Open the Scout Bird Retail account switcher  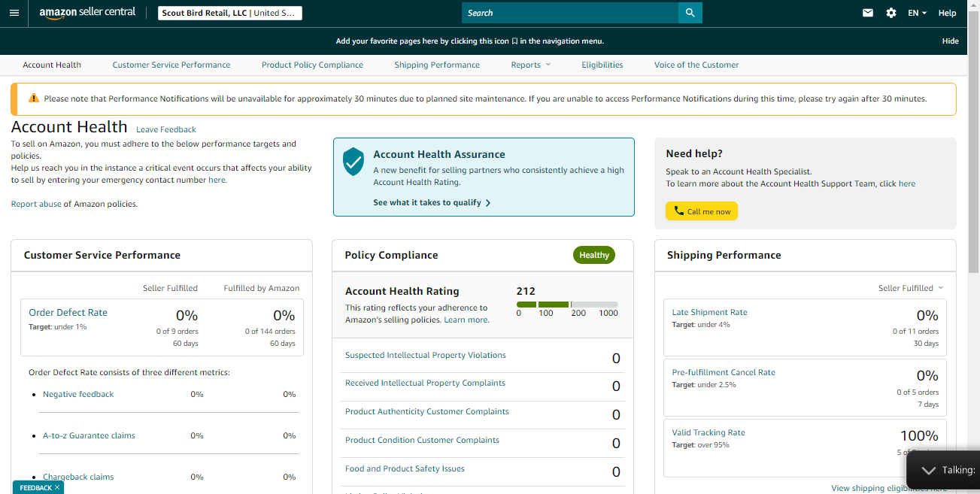[230, 13]
